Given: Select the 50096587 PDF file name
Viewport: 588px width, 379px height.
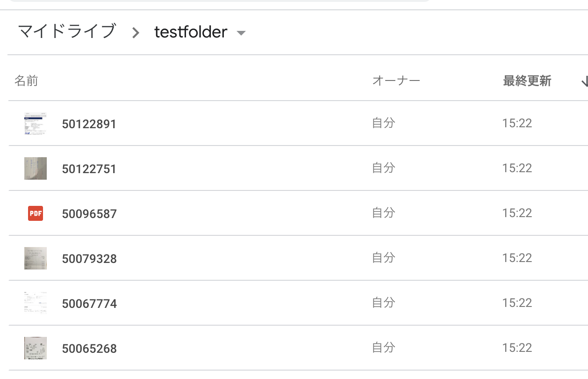Looking at the screenshot, I should point(89,214).
